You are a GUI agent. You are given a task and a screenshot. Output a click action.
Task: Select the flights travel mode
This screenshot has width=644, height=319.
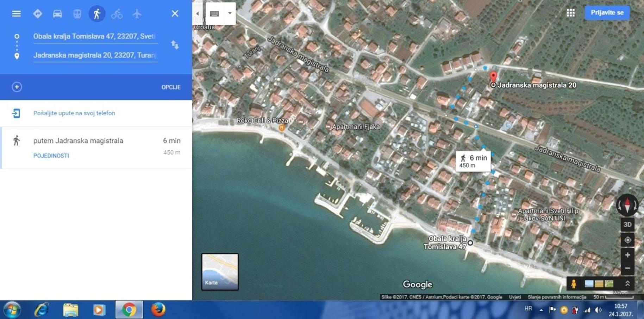pyautogui.click(x=137, y=14)
